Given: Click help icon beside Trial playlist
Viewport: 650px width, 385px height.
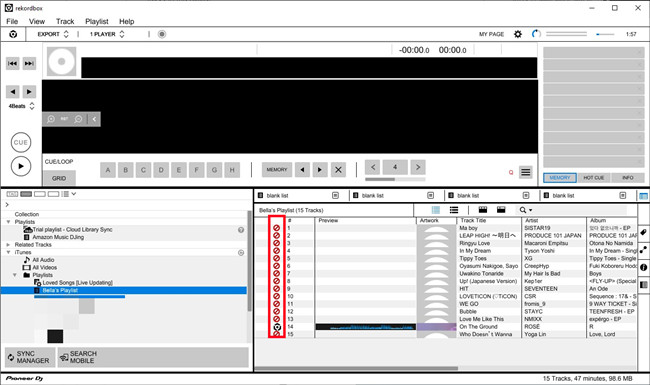Looking at the screenshot, I should (x=241, y=230).
